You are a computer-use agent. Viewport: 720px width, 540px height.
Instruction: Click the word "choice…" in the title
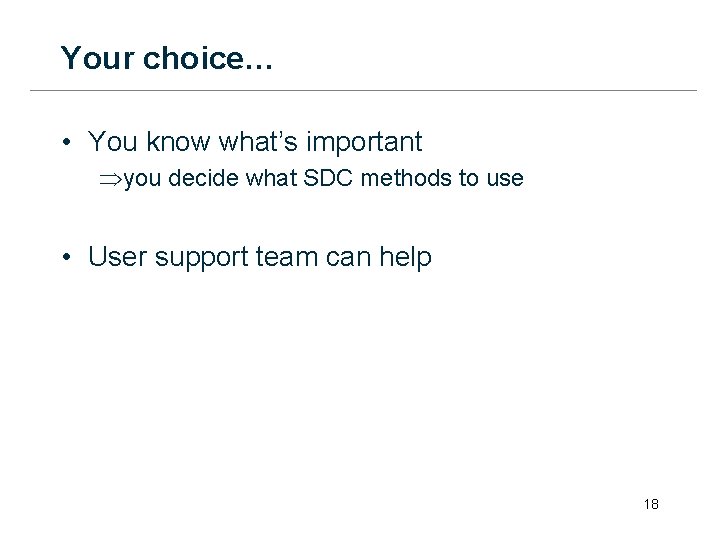[208, 59]
